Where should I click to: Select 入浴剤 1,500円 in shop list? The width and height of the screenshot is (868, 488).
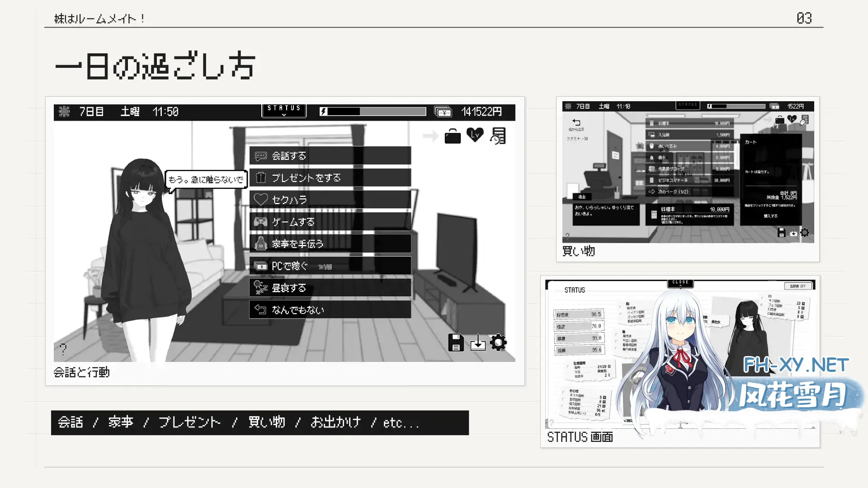coord(690,135)
